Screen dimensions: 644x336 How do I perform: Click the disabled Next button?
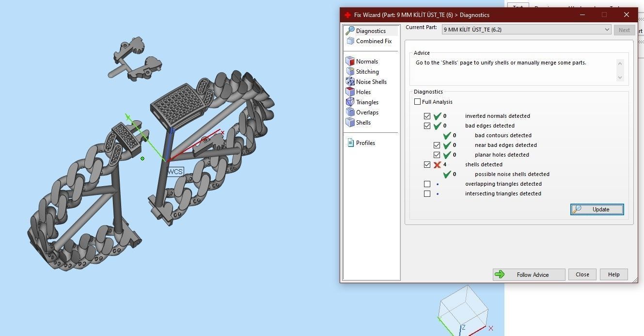pyautogui.click(x=625, y=30)
